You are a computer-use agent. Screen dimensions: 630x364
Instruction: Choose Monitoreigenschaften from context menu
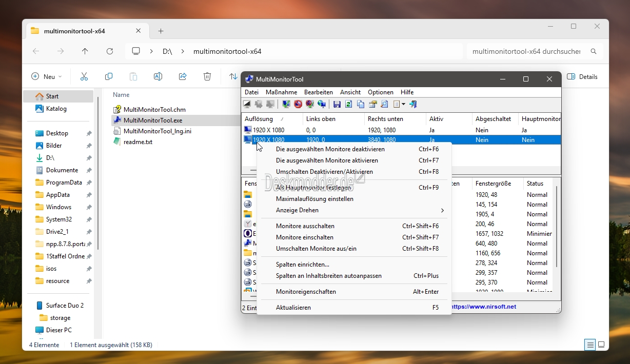point(354,292)
